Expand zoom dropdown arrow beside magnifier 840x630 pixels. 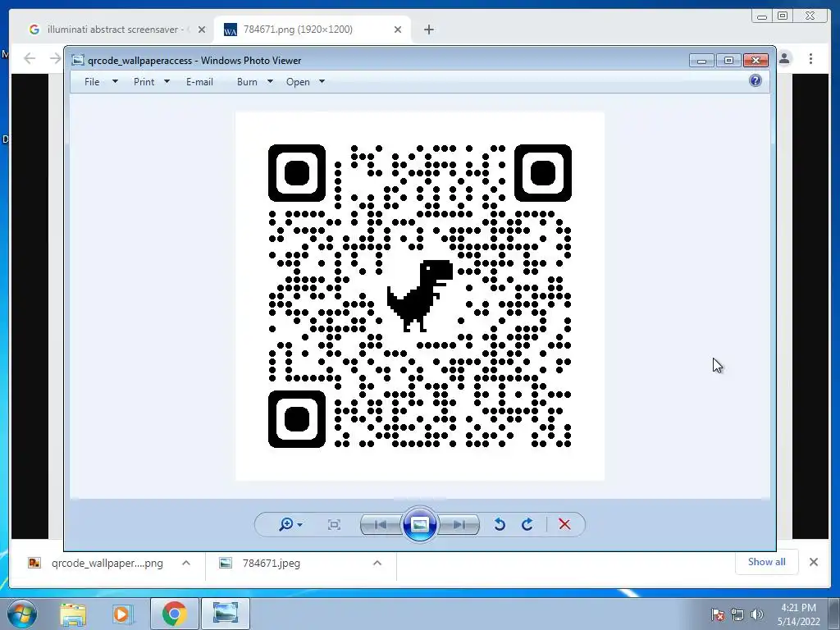[x=300, y=524]
